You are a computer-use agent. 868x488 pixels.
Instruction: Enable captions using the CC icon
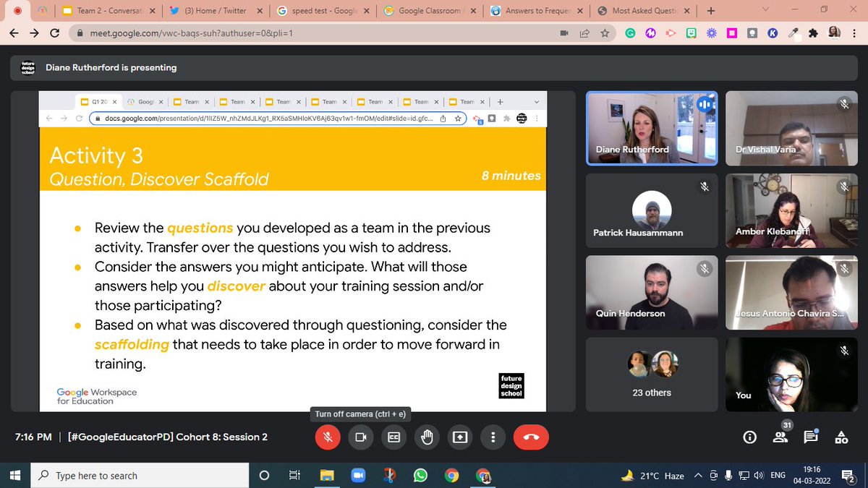(x=393, y=437)
